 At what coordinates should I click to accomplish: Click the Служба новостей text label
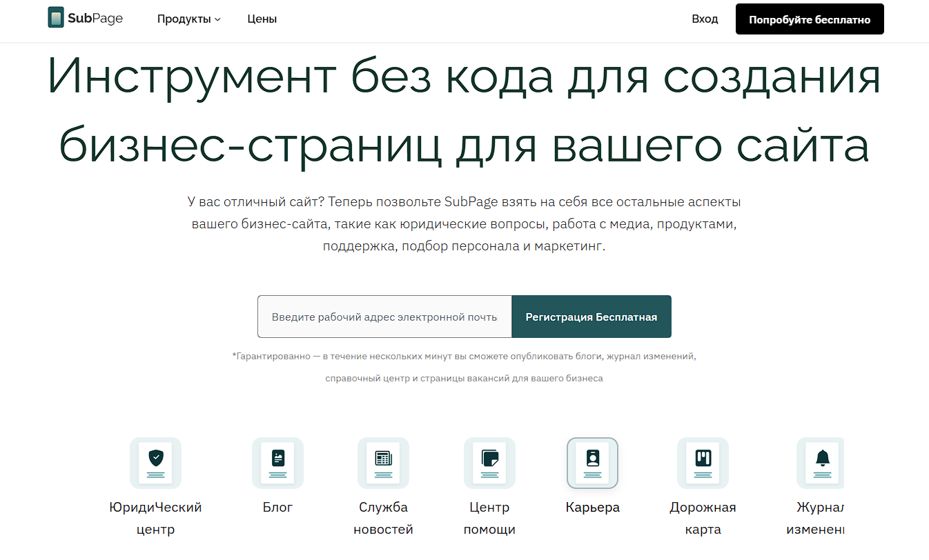pos(383,519)
